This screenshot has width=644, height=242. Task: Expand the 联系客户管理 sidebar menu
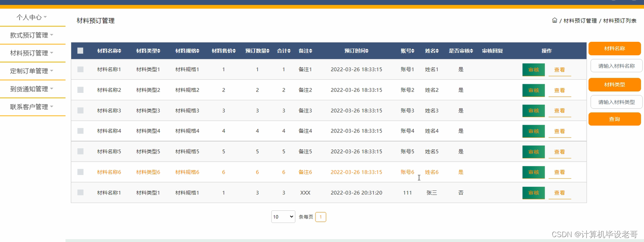32,106
